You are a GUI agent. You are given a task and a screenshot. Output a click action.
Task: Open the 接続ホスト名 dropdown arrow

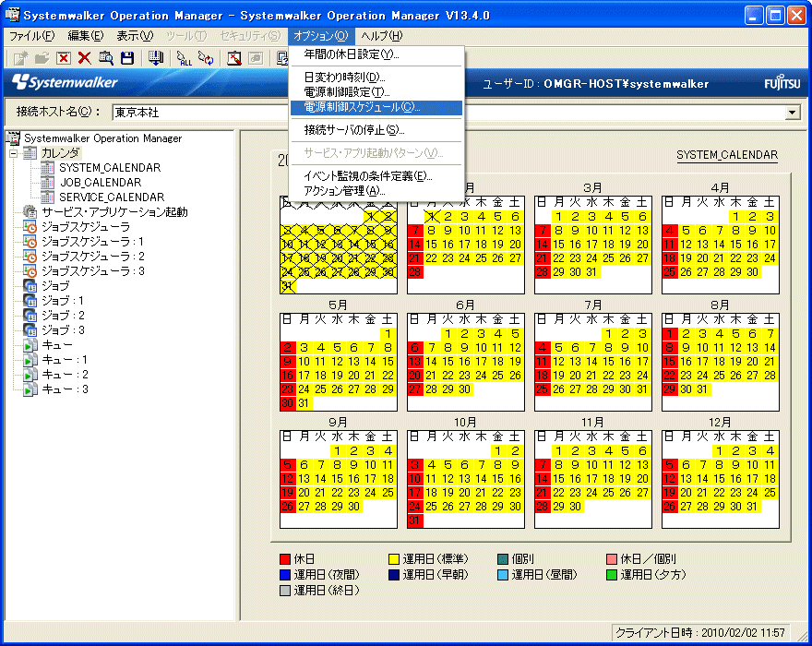pyautogui.click(x=793, y=113)
